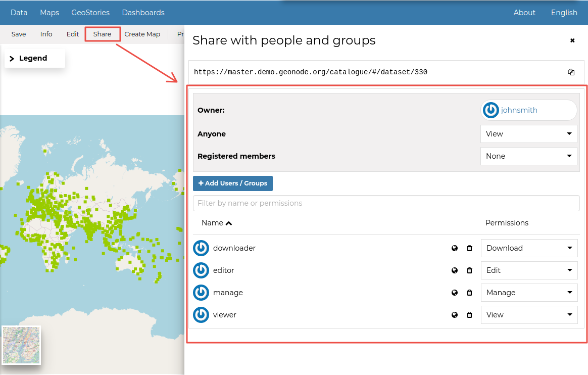Image resolution: width=588 pixels, height=375 pixels.
Task: Delete the editor user permission
Action: click(469, 270)
